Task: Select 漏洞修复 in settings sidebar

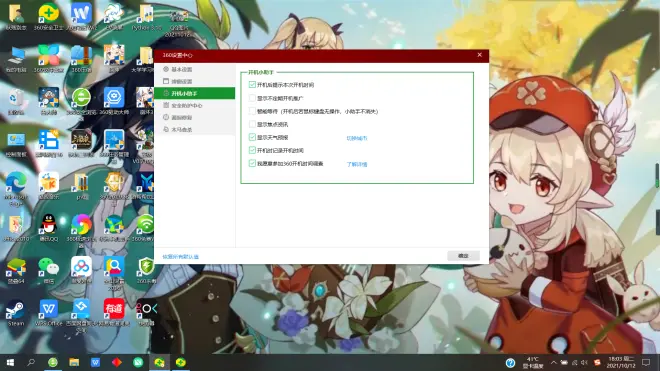Action: (195, 117)
